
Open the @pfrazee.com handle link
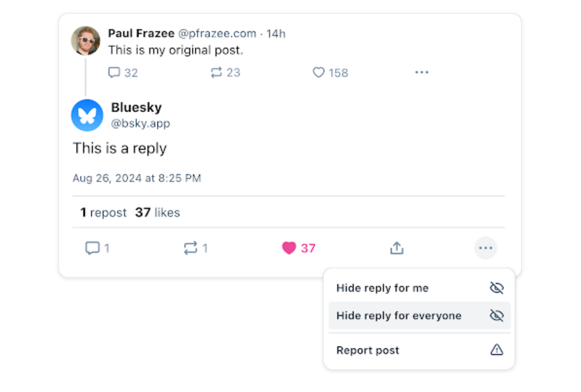pos(217,33)
